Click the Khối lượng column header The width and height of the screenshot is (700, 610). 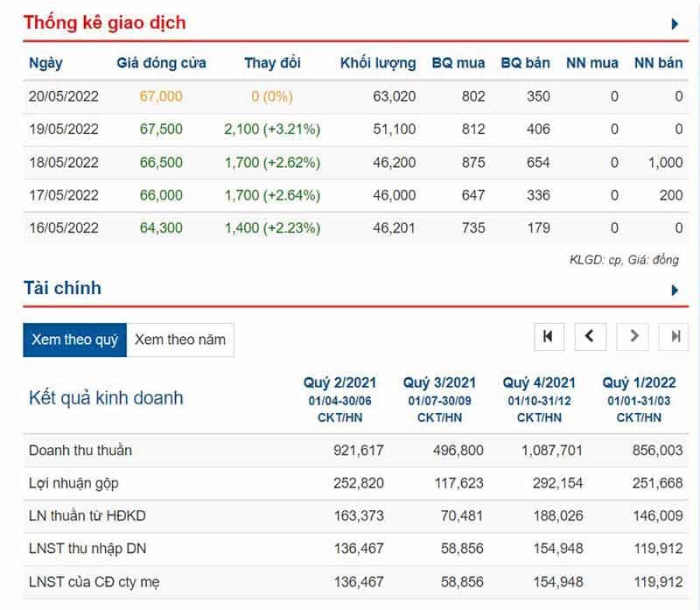click(378, 63)
